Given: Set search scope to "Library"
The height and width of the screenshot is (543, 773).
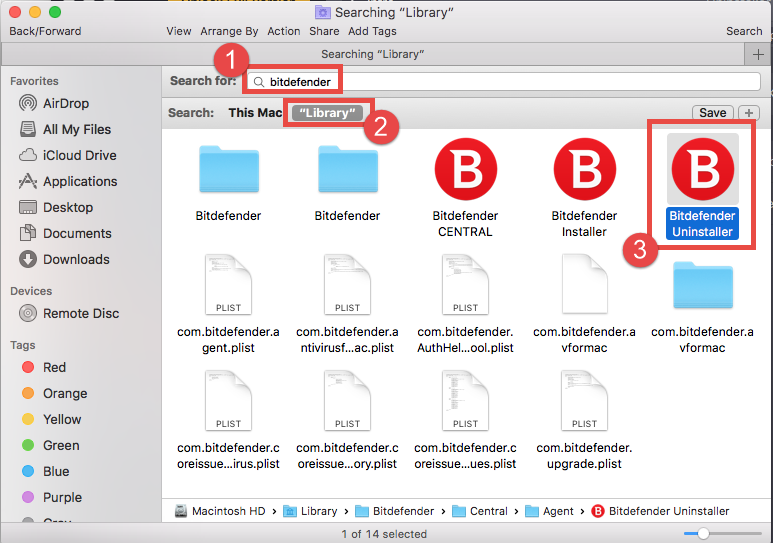Looking at the screenshot, I should (x=327, y=113).
